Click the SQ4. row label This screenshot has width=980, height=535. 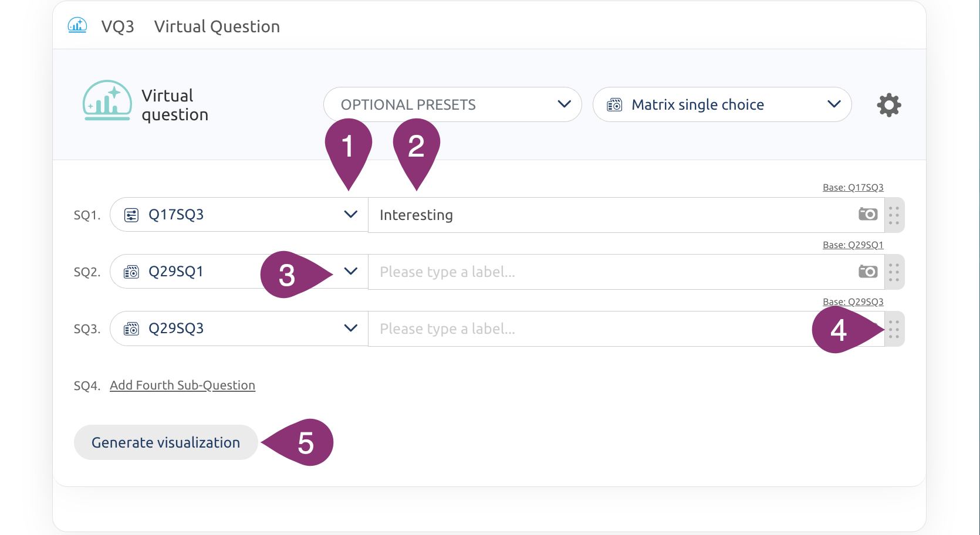(87, 386)
